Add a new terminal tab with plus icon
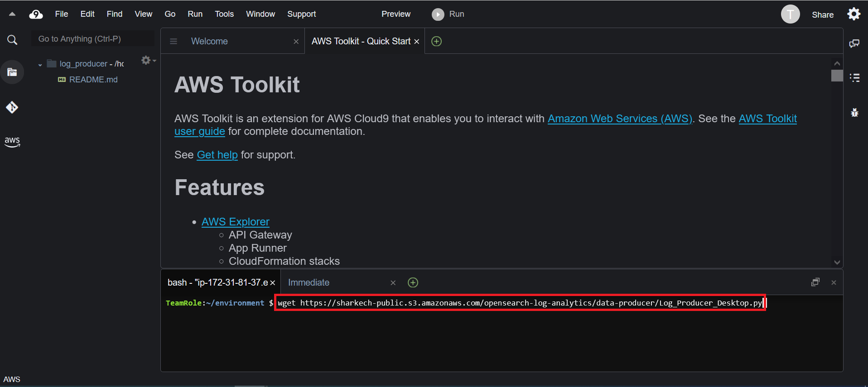The image size is (868, 387). click(413, 282)
